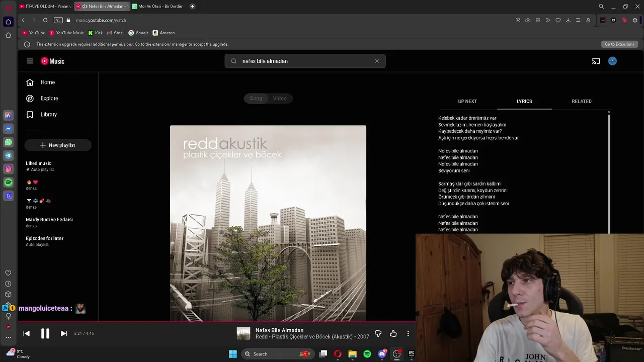Open Spotify from the Windows taskbar
Image resolution: width=644 pixels, height=362 pixels.
[x=367, y=354]
